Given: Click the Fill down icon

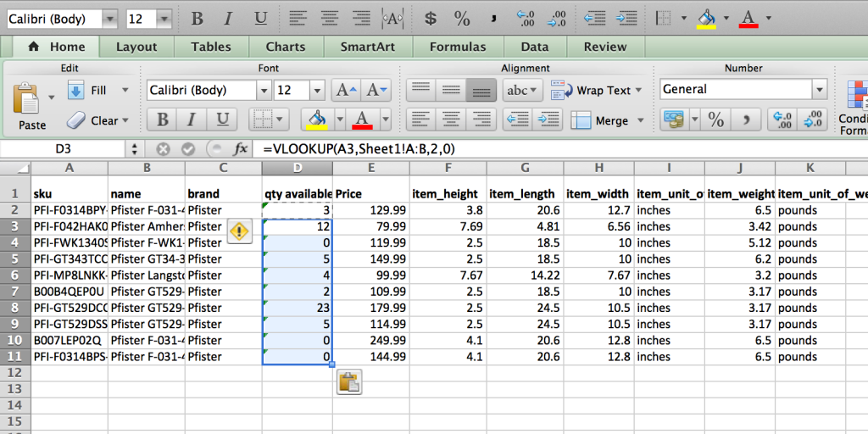Looking at the screenshot, I should tap(75, 90).
